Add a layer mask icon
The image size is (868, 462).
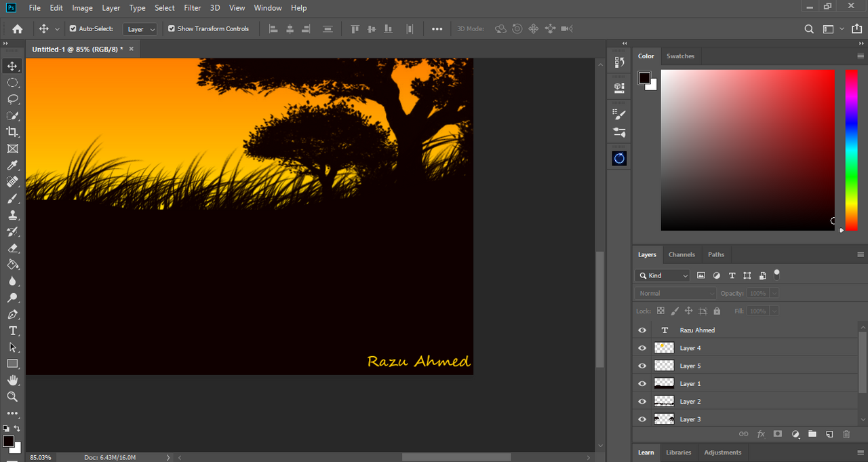pos(778,434)
